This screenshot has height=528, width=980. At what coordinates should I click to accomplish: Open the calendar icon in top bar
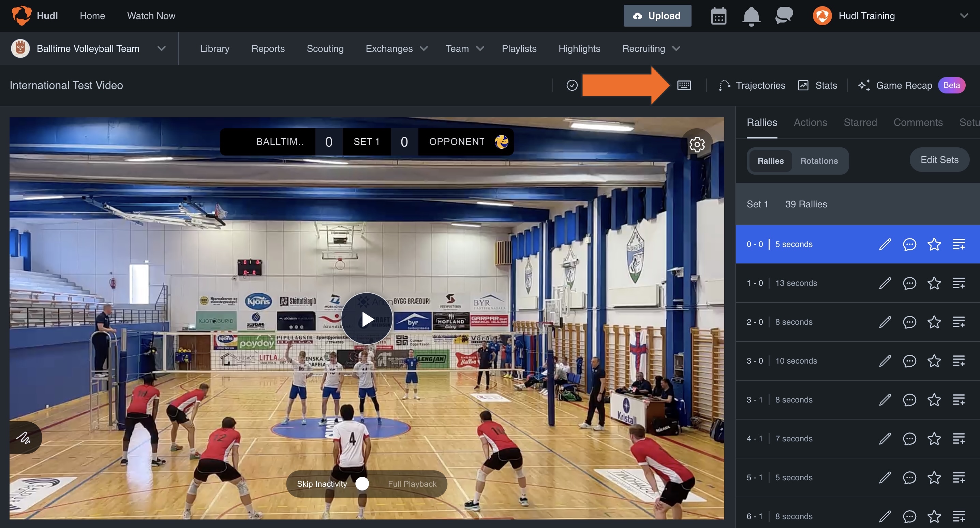[x=718, y=16]
